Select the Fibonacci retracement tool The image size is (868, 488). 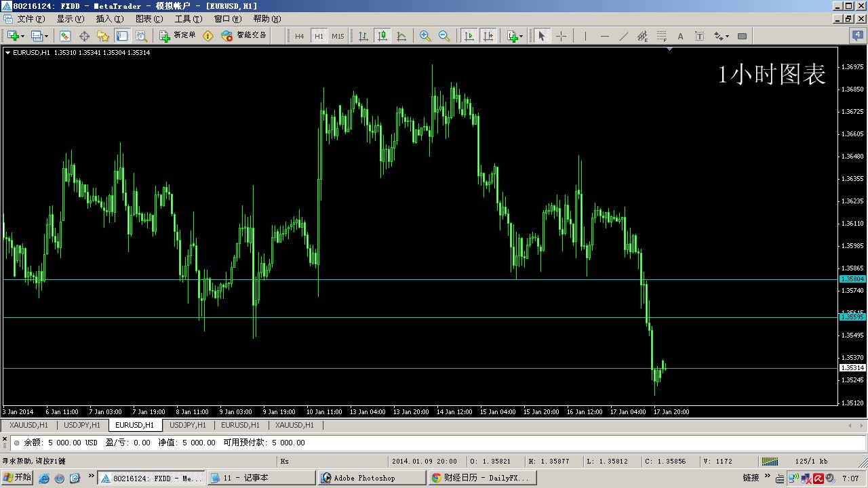(662, 36)
